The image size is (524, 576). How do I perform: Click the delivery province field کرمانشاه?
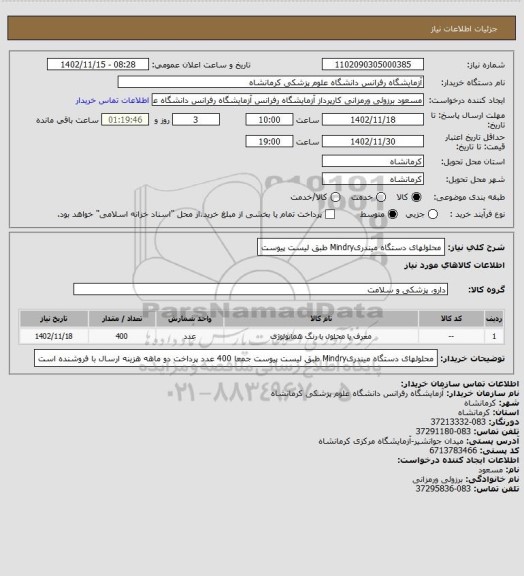pyautogui.click(x=373, y=161)
